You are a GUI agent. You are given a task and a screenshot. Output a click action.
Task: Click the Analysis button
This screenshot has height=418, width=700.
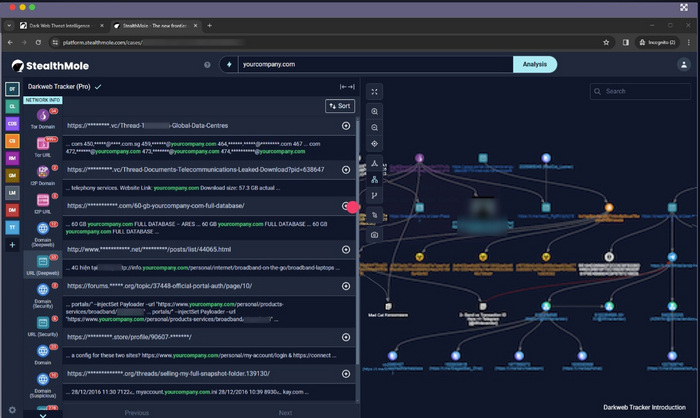coord(534,65)
